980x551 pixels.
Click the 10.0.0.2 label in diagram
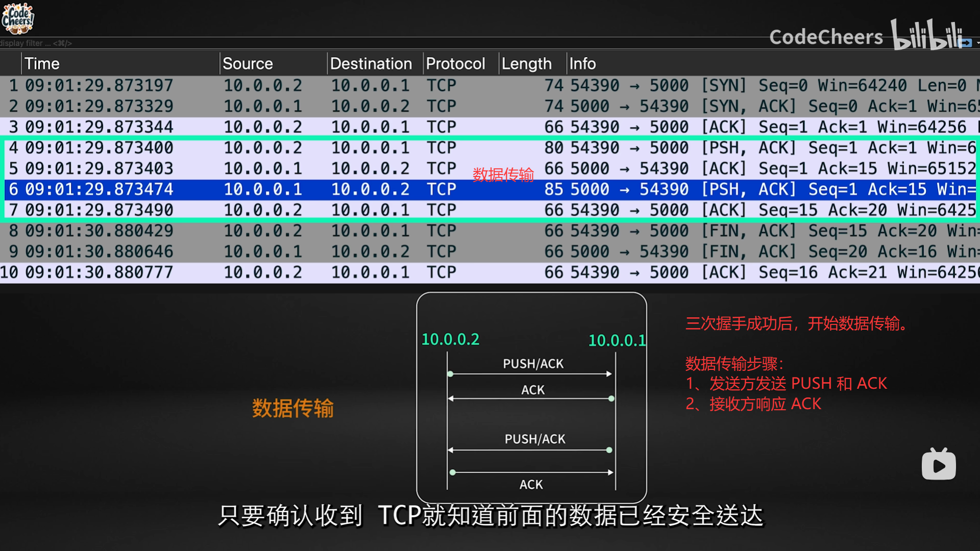tap(450, 339)
